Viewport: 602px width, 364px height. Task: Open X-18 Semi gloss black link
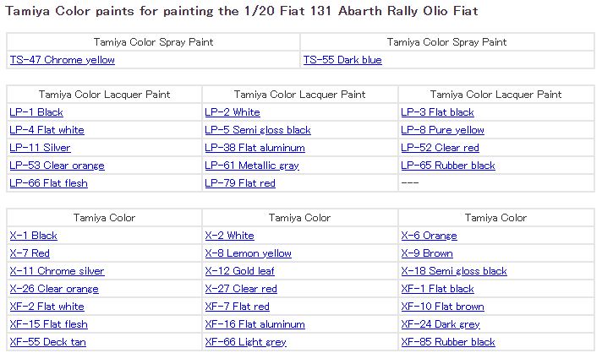[454, 271]
